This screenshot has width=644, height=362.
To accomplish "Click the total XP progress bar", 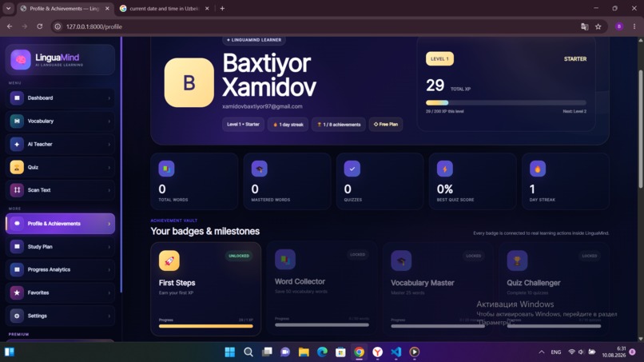I will point(506,103).
